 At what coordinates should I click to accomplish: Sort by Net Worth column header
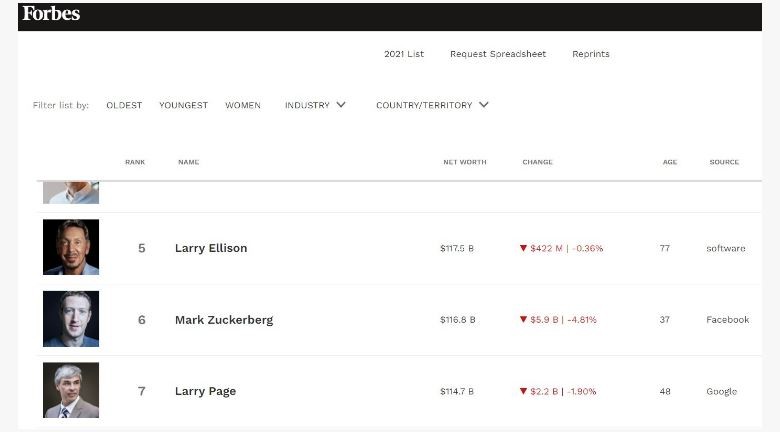tap(465, 162)
